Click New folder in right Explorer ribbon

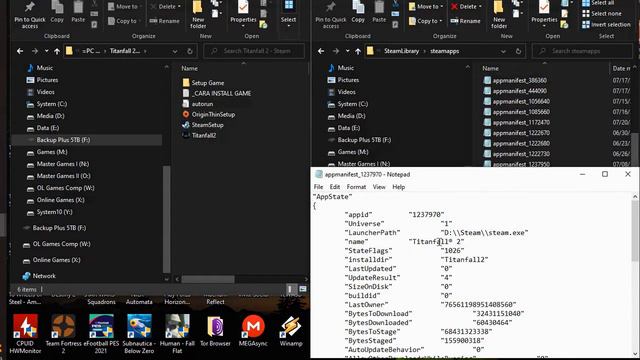499,15
